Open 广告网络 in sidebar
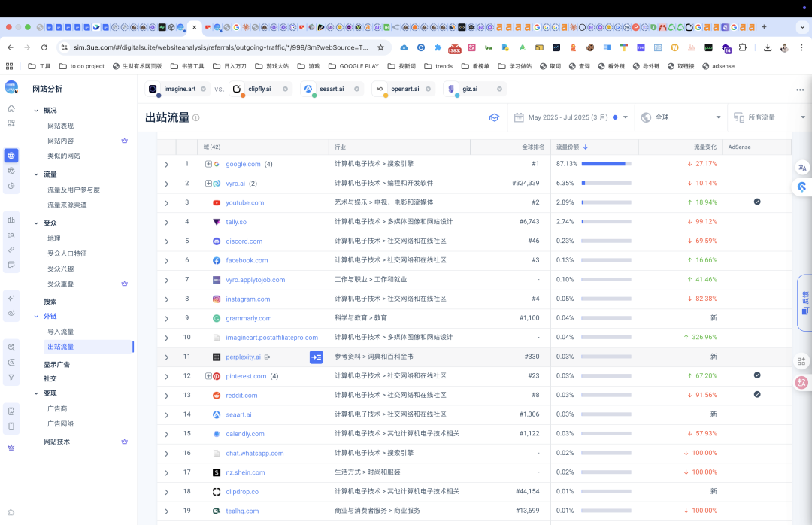 point(61,424)
